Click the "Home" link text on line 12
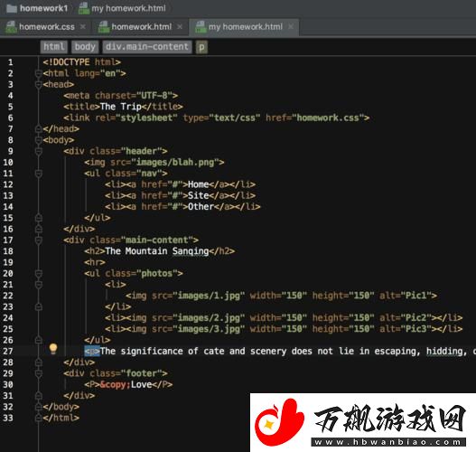This screenshot has width=476, height=452. pos(198,184)
